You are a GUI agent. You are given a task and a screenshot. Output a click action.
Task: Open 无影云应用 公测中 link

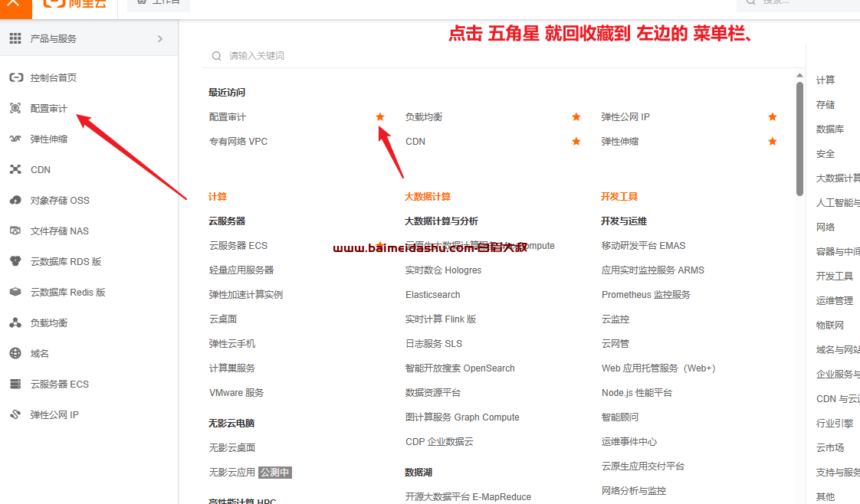coord(250,473)
